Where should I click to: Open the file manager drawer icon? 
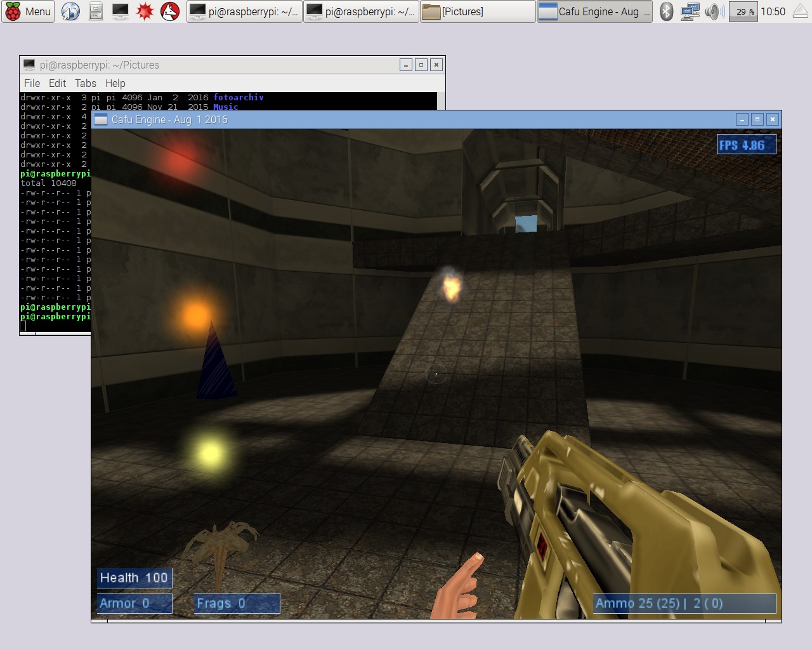pyautogui.click(x=95, y=11)
